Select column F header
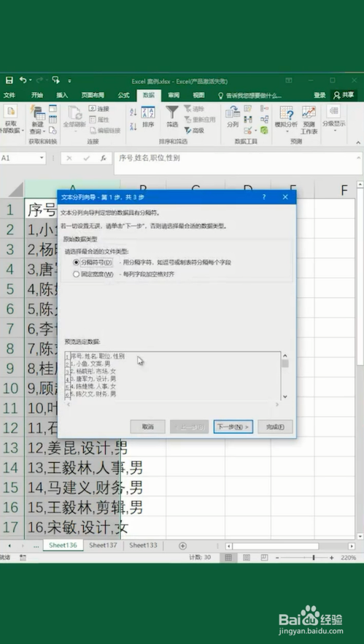This screenshot has height=644, width=364. click(x=344, y=190)
